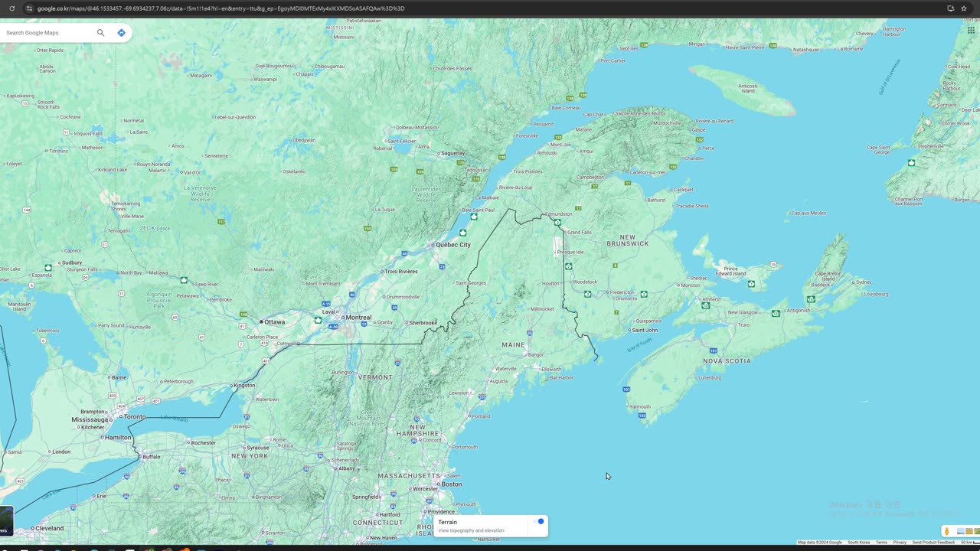
Task: Open the Layers thumbnail at bottom left
Action: (6, 521)
